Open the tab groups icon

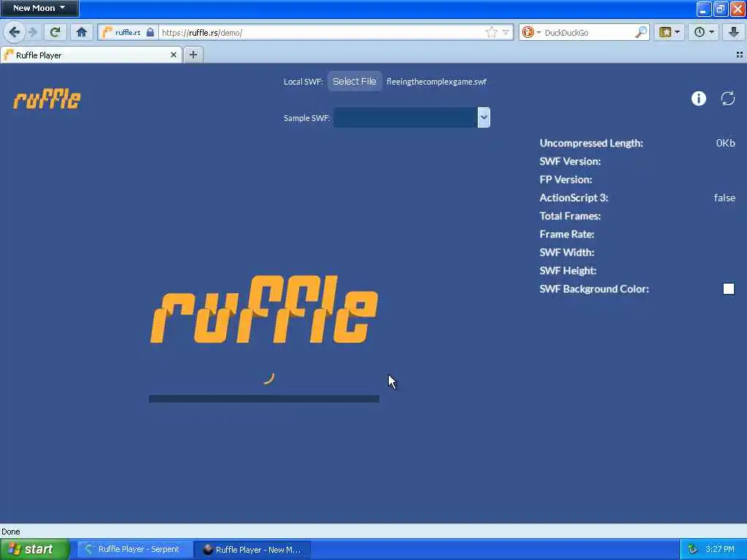click(x=740, y=55)
